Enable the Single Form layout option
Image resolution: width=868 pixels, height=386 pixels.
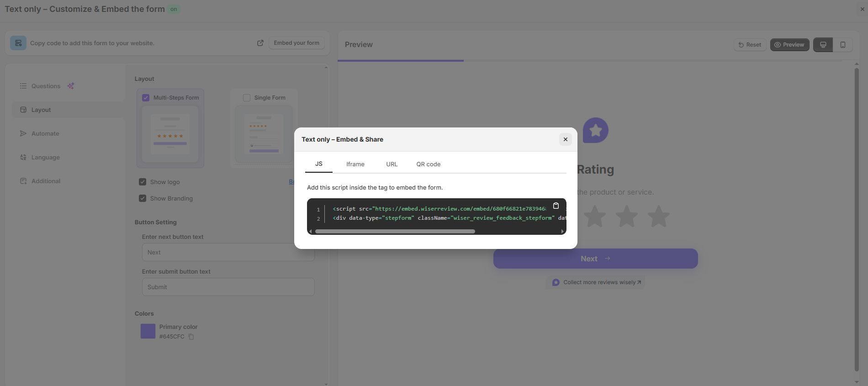click(x=247, y=98)
